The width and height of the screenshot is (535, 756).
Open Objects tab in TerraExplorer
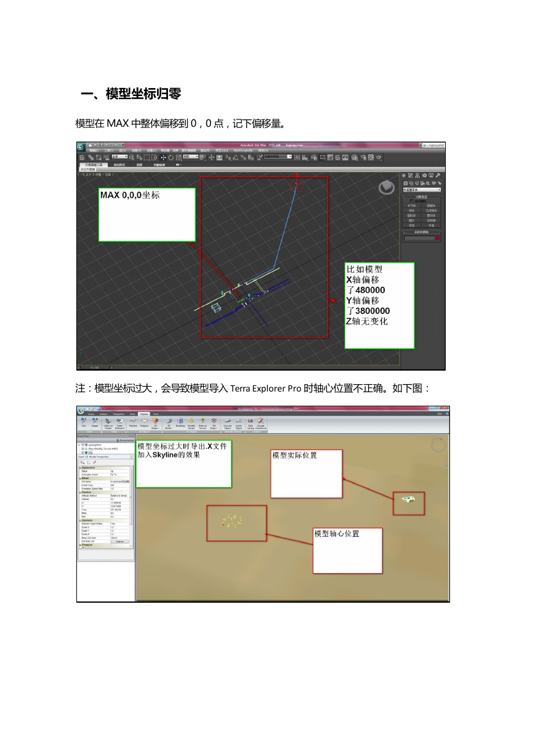click(143, 414)
